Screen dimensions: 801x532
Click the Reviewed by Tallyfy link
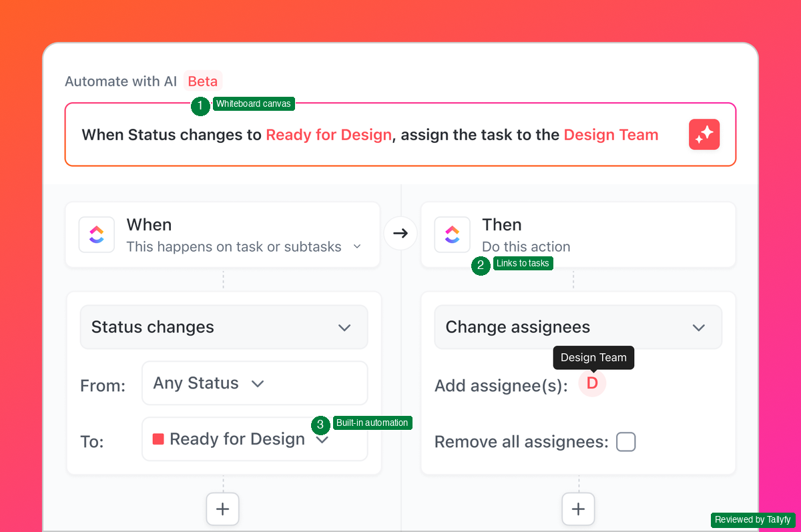753,520
